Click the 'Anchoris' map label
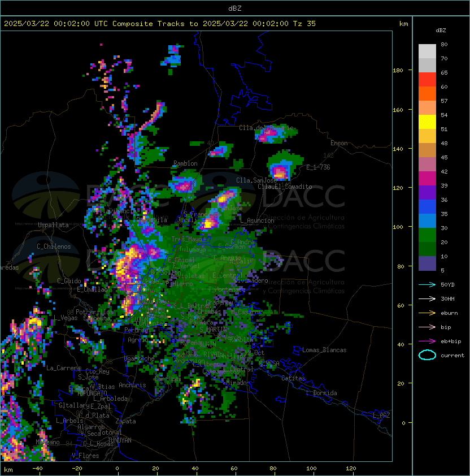The image size is (470, 476). point(132,385)
